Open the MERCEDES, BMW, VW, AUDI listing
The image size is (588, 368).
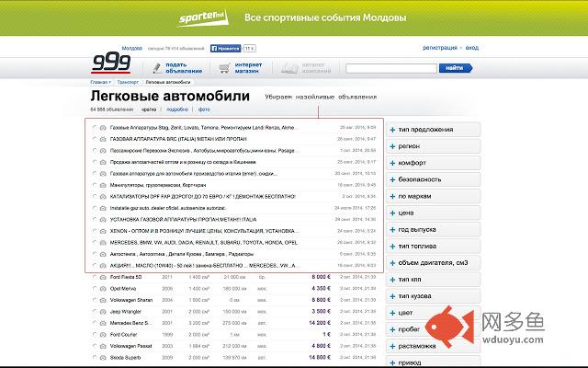(204, 243)
